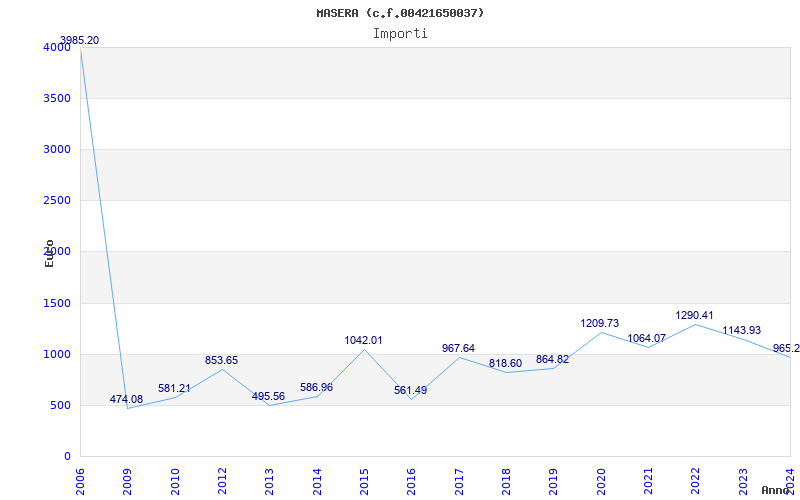Click the 864.82 data label
This screenshot has height=500, width=800.
(x=553, y=359)
